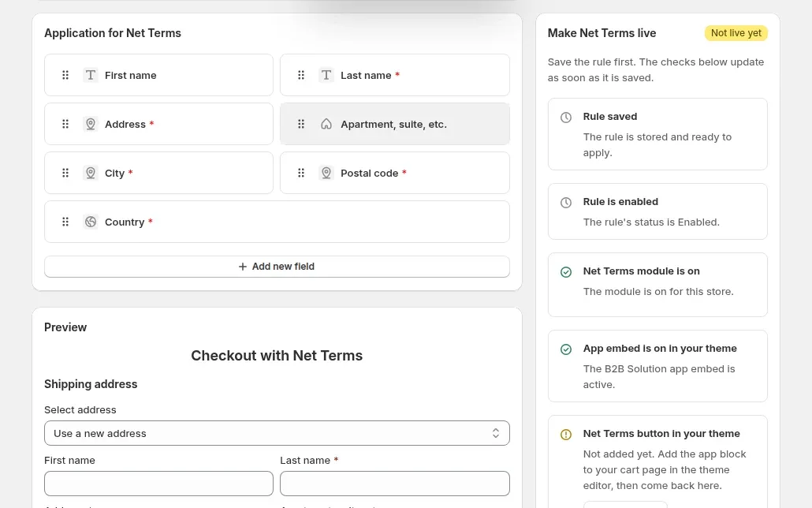Click the location pin icon beside City

tap(91, 173)
